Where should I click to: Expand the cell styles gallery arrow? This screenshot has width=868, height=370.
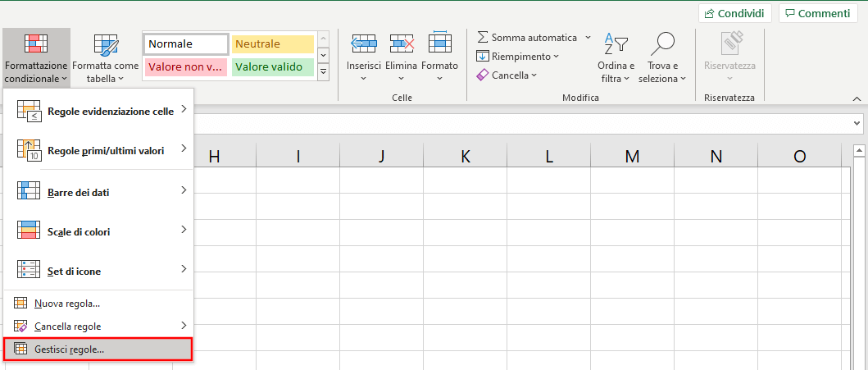[x=323, y=72]
